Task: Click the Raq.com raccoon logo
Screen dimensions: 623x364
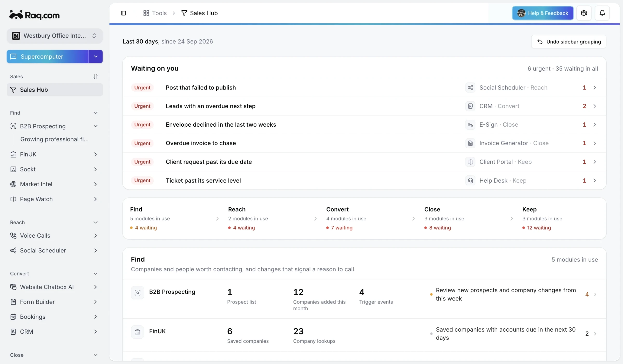Action: (x=35, y=15)
